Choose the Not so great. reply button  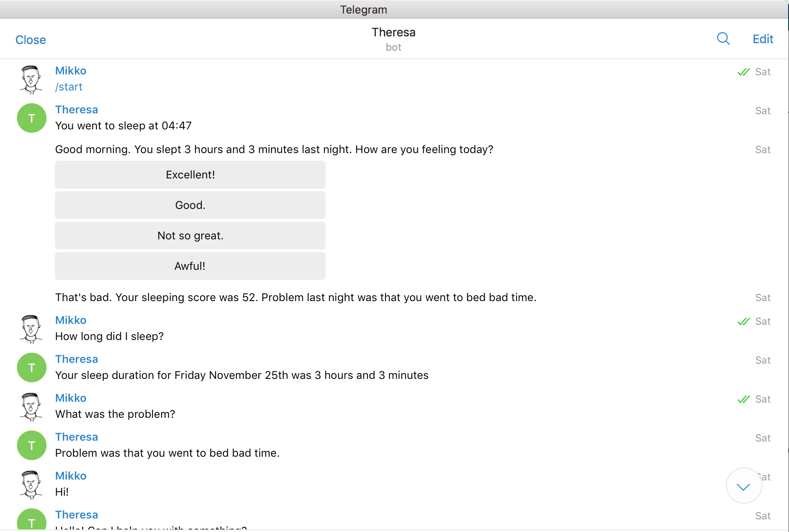(x=190, y=236)
